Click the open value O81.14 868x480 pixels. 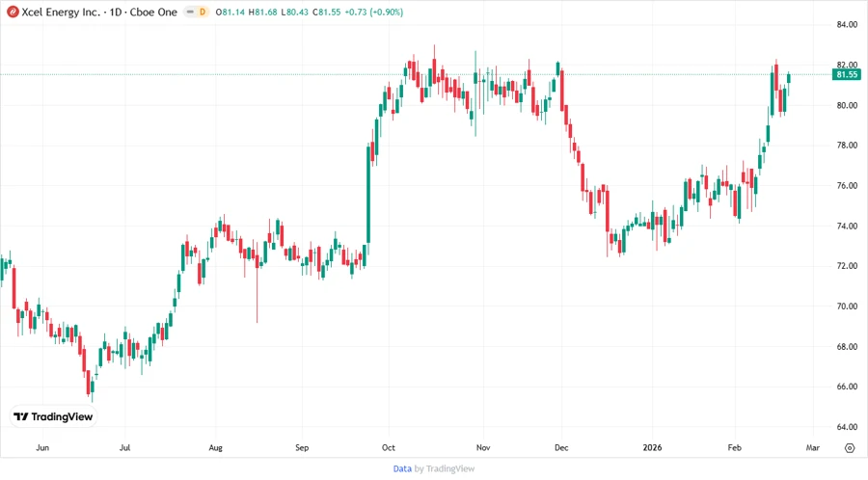pos(230,13)
